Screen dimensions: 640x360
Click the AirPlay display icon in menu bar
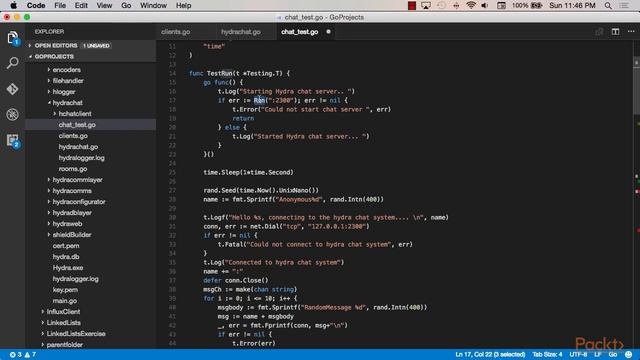click(426, 6)
